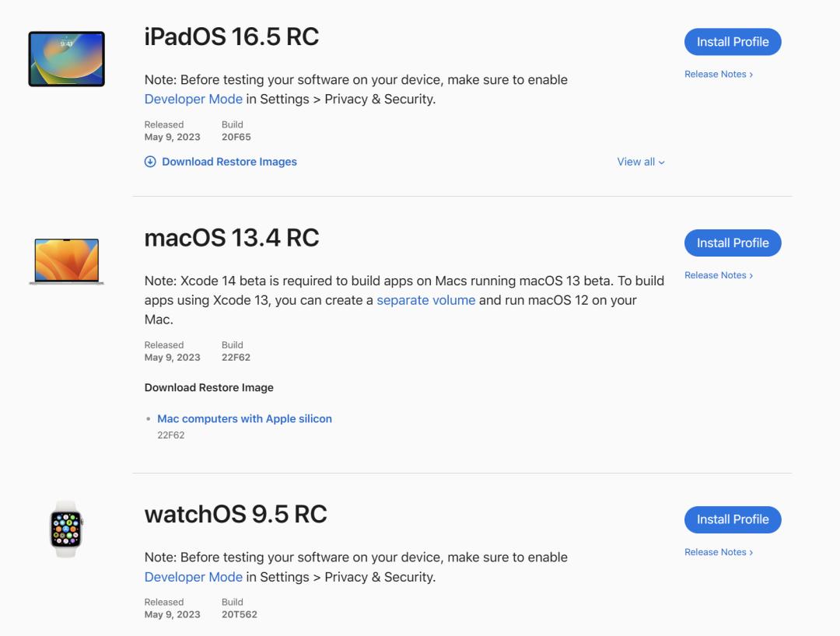Open the Developer Mode link under iPadOS

pos(193,99)
